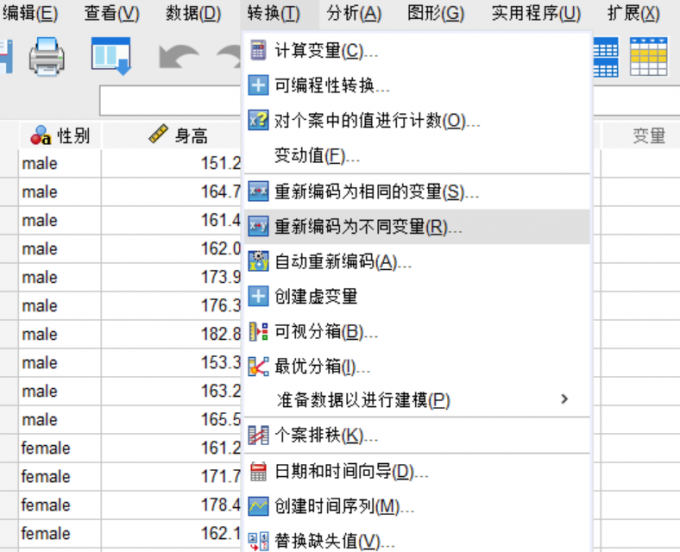Choose 计算变量(C)... from the menu
Image resolution: width=680 pixels, height=552 pixels.
[x=417, y=51]
